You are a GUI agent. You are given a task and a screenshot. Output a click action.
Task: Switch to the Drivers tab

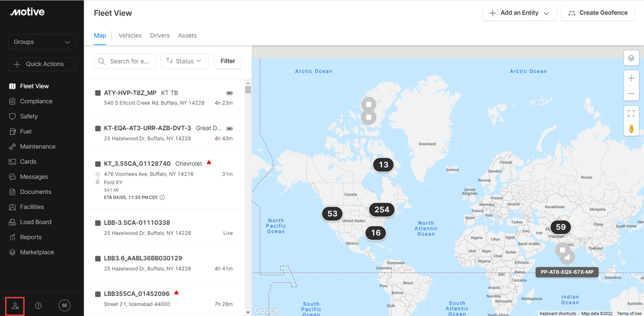[x=159, y=36]
